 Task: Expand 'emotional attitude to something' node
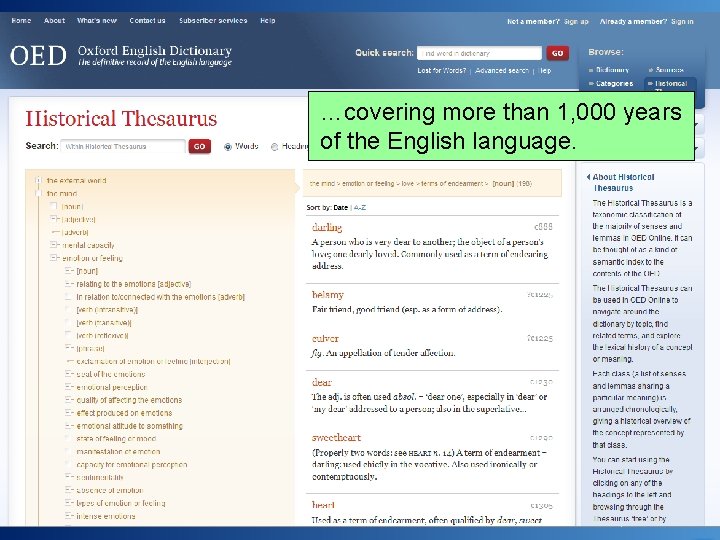tap(69, 426)
